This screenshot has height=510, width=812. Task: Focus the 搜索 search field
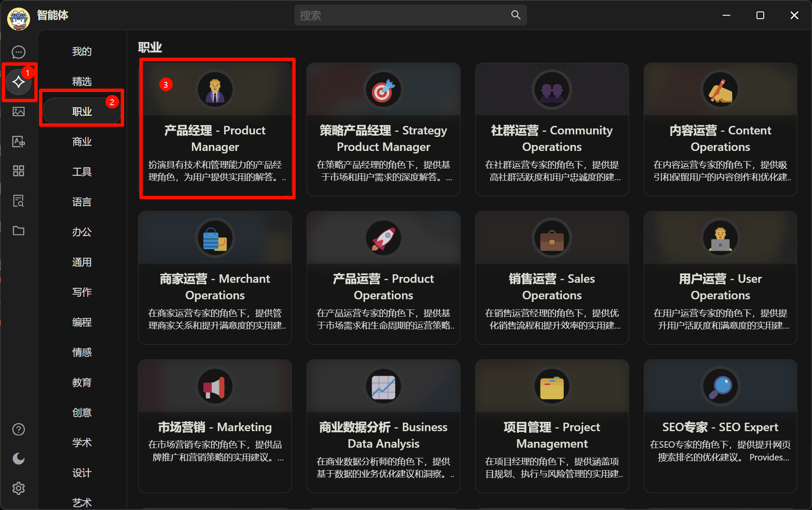(410, 15)
